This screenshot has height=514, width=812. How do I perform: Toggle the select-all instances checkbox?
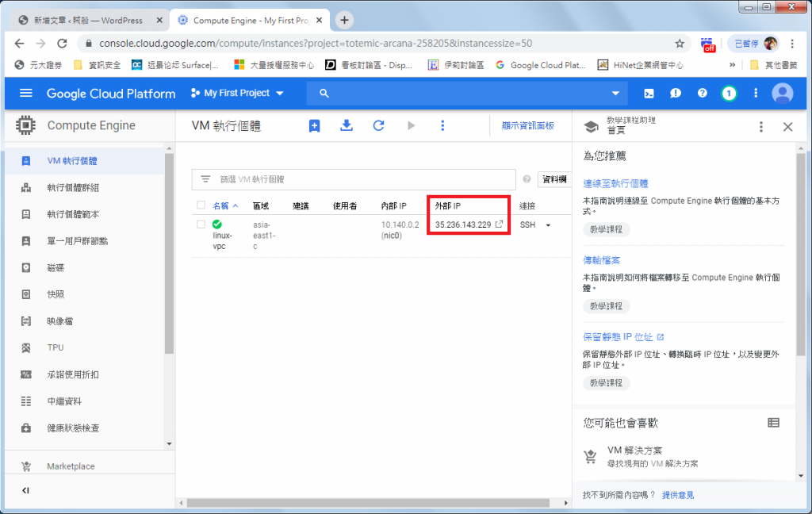coord(201,205)
